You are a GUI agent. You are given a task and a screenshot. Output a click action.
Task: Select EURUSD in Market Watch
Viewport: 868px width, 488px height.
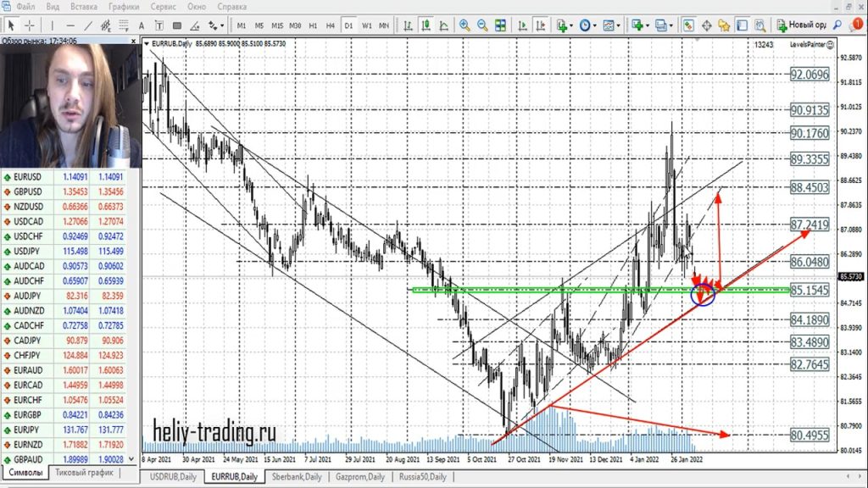(x=25, y=176)
